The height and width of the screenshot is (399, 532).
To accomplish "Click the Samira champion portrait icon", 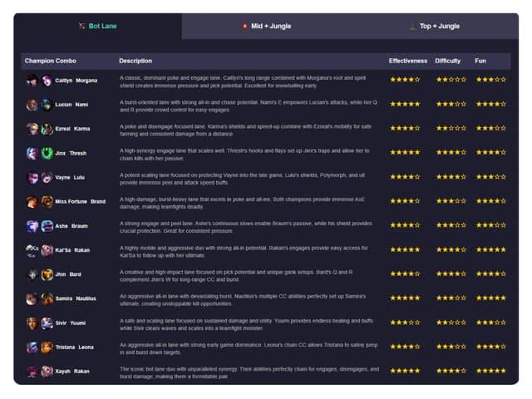I will pos(32,298).
